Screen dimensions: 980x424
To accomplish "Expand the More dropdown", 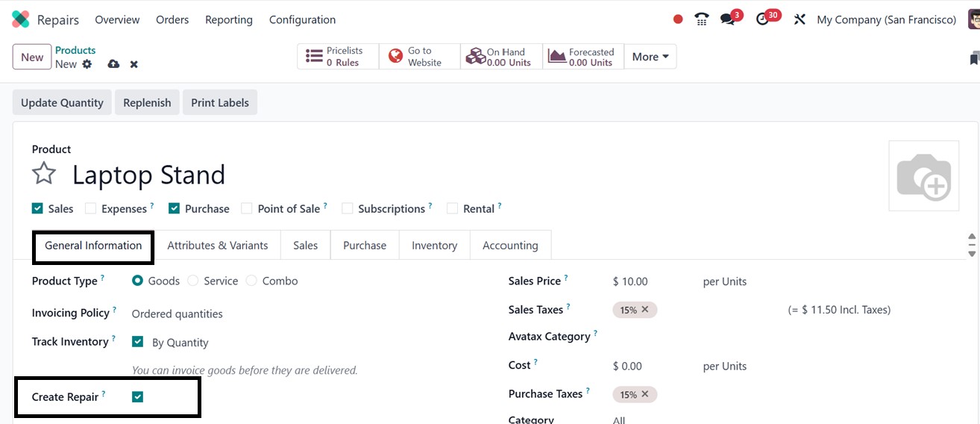I will click(x=650, y=57).
